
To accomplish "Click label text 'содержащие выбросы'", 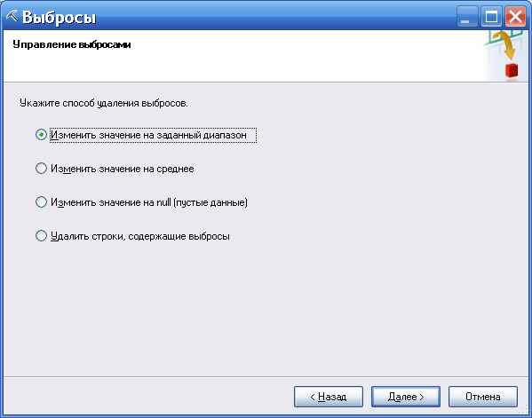I will (x=179, y=236).
